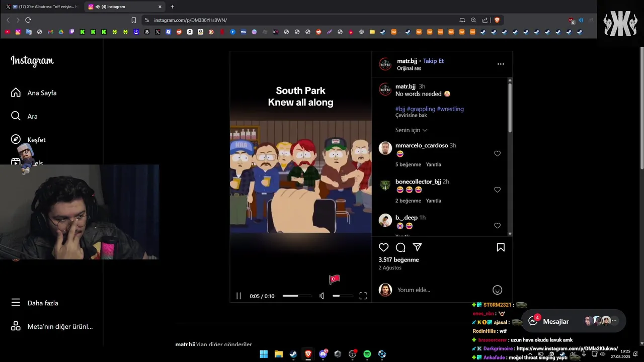Screen dimensions: 644x362
Task: Bookmark this page icon in toolbar
Action: click(134, 20)
